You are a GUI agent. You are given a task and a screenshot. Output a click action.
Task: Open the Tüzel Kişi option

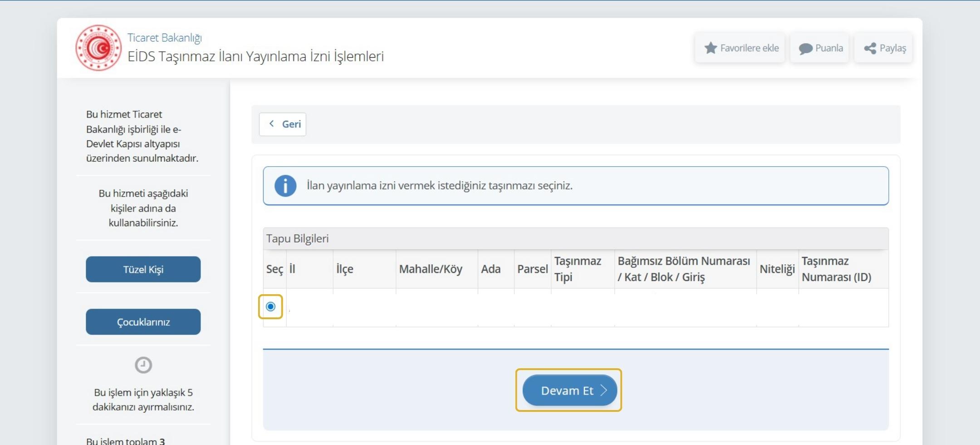tap(143, 269)
